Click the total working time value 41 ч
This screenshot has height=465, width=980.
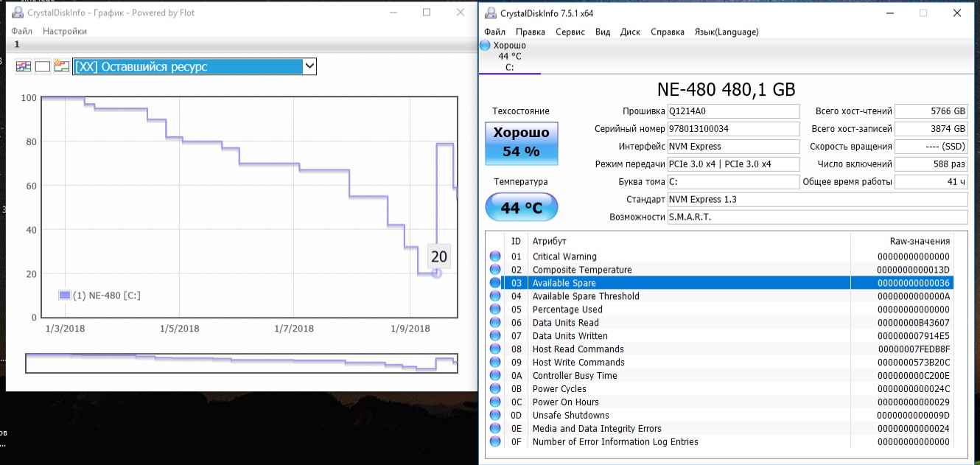click(932, 182)
